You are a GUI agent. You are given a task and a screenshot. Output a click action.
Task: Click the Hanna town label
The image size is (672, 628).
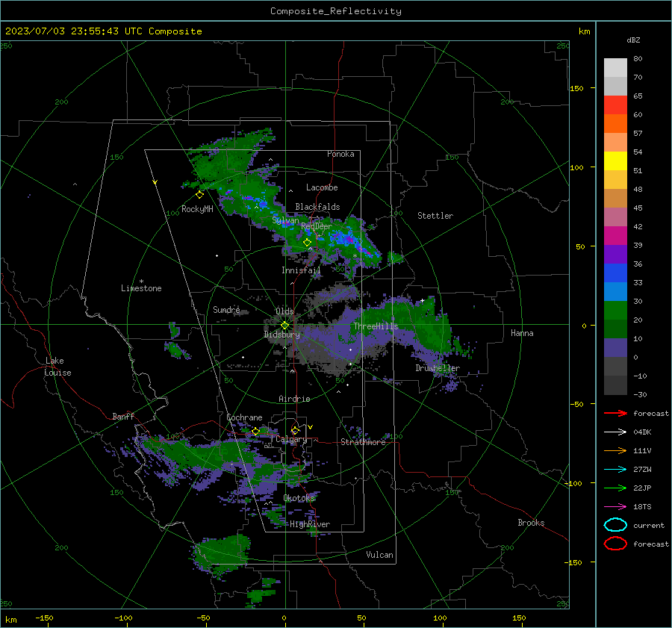522,333
